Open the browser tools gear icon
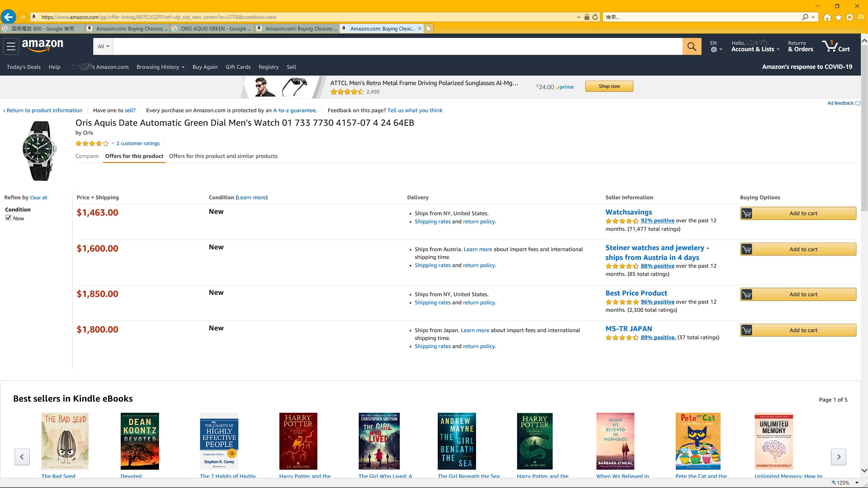The image size is (868, 488). point(850,17)
